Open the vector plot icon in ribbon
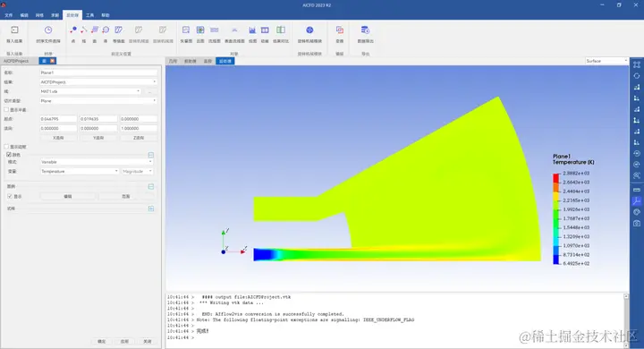Screen dimensions: 644x349 click(x=186, y=30)
